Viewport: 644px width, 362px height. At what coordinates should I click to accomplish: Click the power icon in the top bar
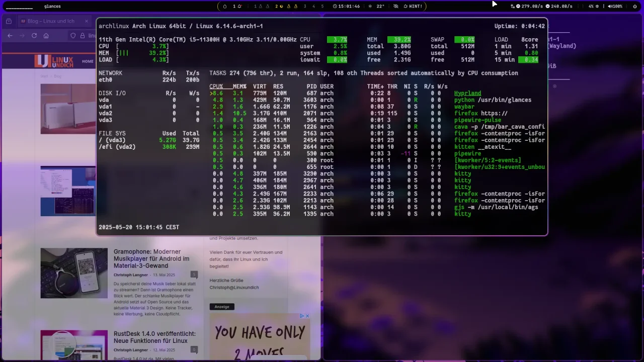(x=635, y=6)
